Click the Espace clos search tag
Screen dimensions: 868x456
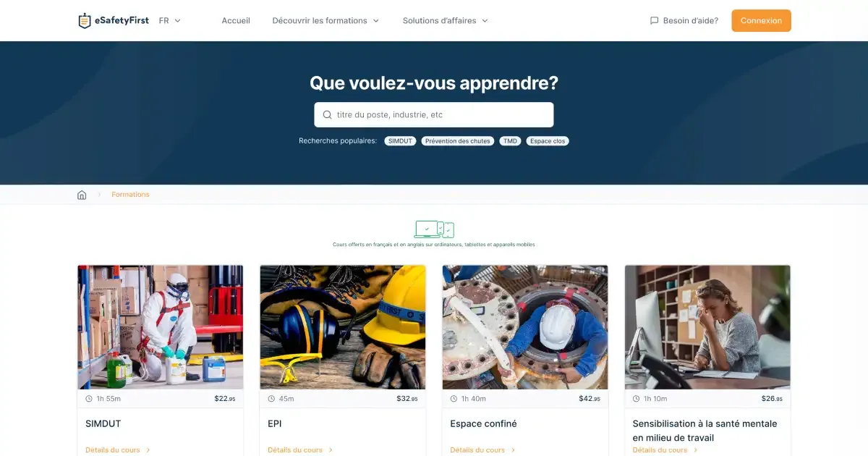tap(548, 141)
